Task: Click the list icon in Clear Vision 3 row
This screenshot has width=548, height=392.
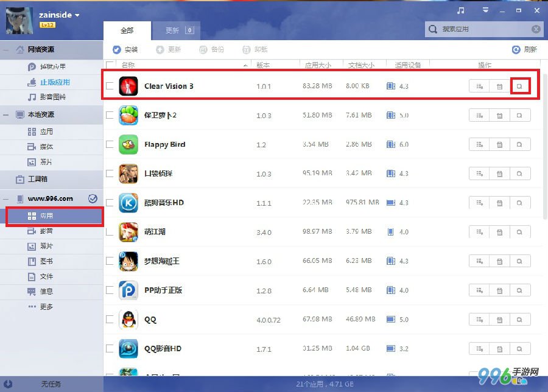Action: pyautogui.click(x=480, y=86)
